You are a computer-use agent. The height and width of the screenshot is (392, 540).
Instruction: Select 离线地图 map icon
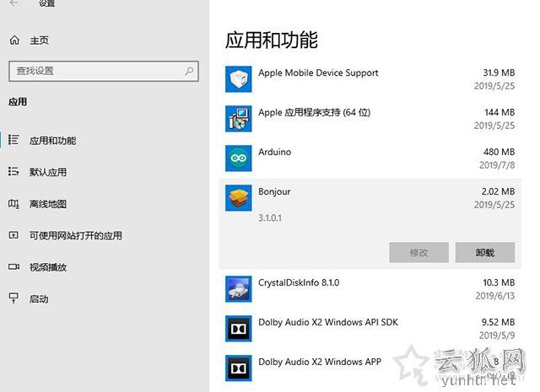pos(13,204)
